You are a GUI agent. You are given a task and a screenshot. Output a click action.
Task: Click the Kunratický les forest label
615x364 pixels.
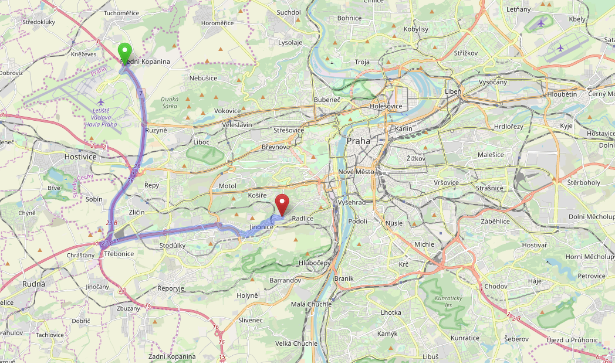(x=449, y=302)
